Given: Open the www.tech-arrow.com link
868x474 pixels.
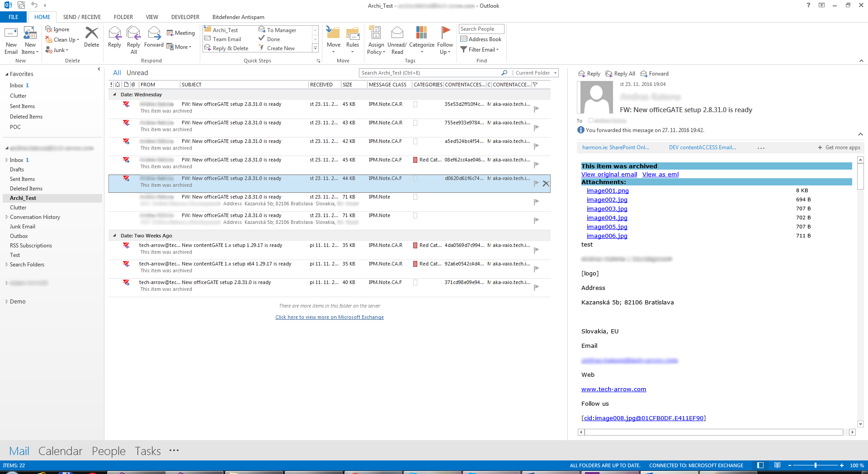Looking at the screenshot, I should point(613,389).
